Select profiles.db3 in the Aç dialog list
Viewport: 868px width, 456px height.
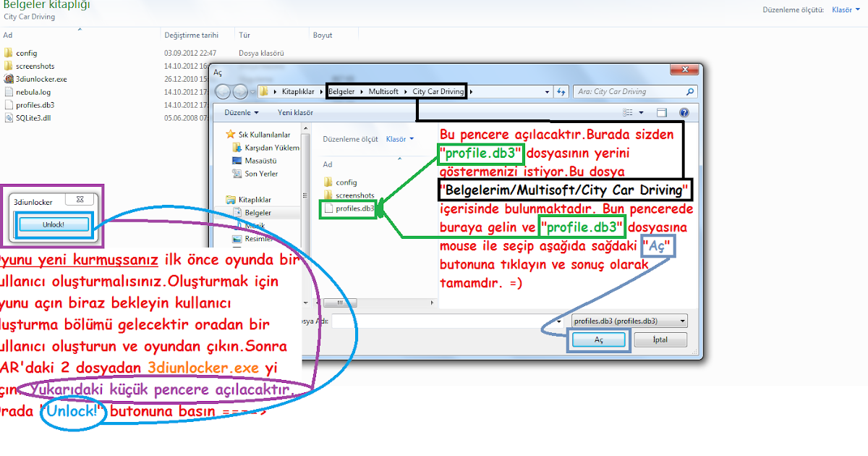coord(349,208)
